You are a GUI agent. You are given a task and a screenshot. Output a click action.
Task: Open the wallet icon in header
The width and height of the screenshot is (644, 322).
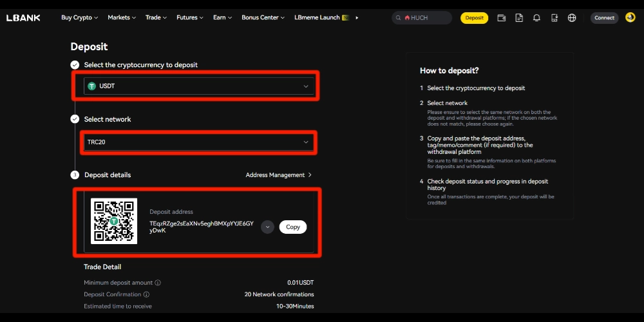coord(501,17)
